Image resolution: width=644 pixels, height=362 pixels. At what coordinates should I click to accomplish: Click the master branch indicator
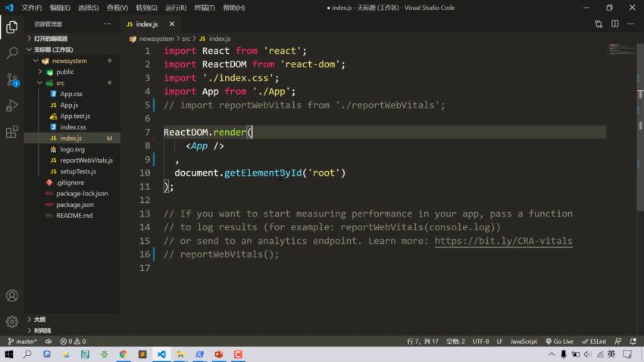point(22,342)
